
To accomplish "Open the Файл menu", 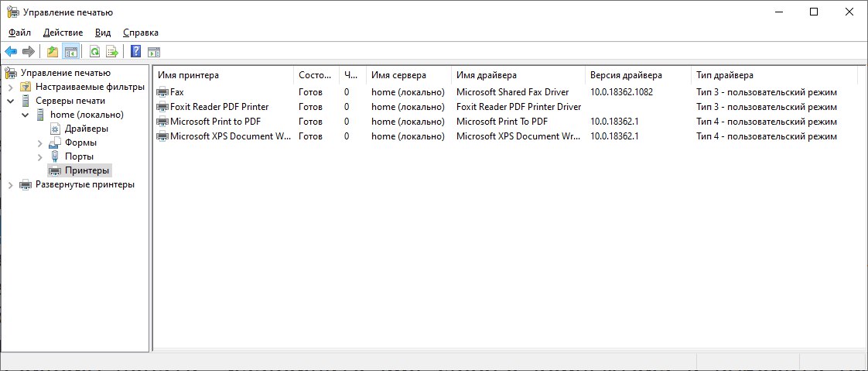I will tap(20, 33).
